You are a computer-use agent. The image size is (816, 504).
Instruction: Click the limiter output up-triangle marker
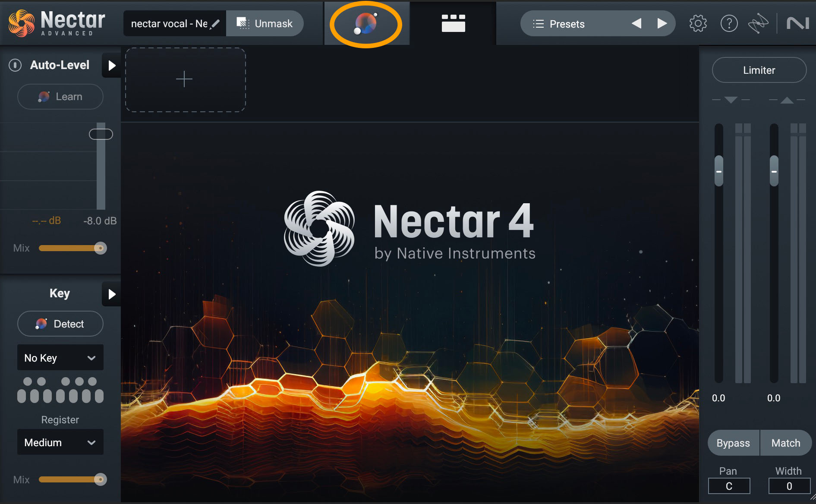(787, 100)
